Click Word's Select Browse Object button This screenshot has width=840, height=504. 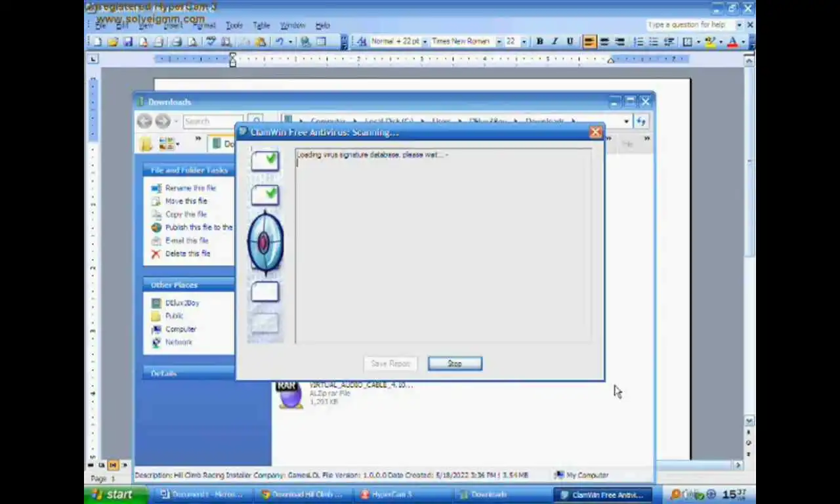coord(749,443)
